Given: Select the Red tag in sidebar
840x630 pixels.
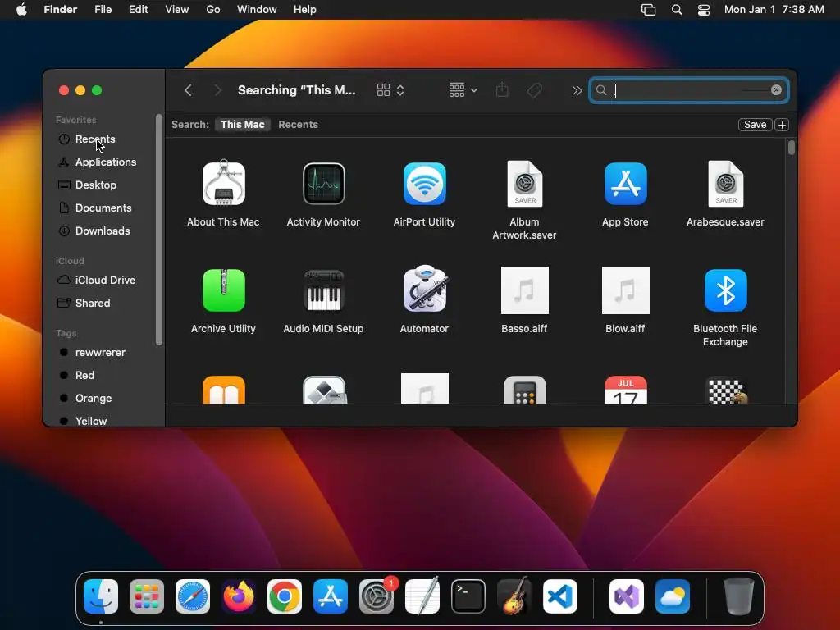Looking at the screenshot, I should pos(84,376).
